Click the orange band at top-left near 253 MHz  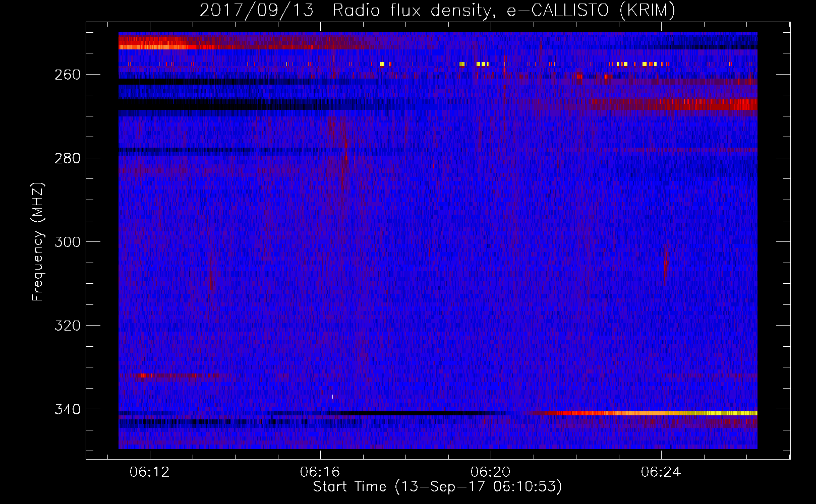tap(166, 47)
